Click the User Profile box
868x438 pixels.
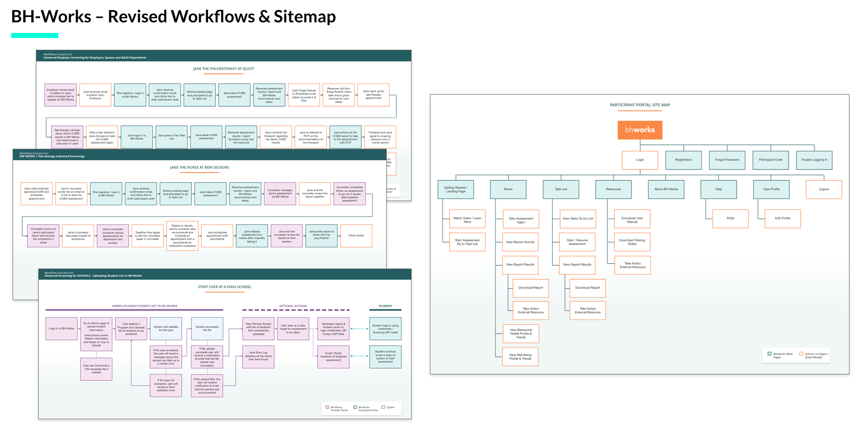771,189
